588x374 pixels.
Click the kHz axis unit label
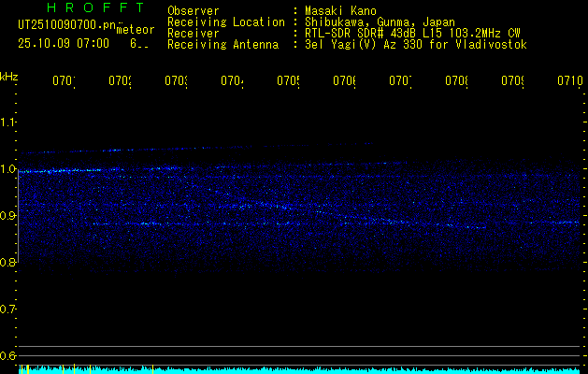coord(9,76)
